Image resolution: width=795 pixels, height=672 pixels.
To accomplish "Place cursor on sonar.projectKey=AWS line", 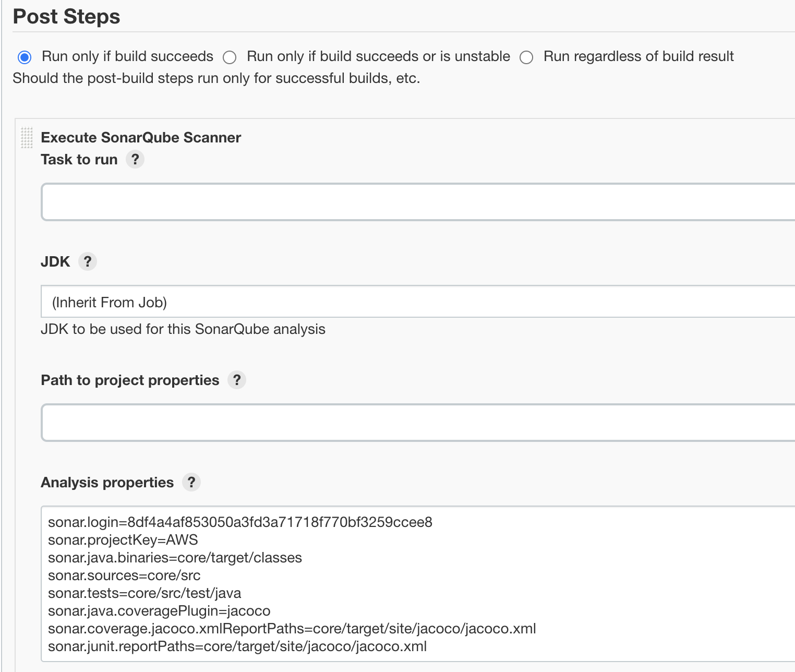I will click(x=123, y=540).
